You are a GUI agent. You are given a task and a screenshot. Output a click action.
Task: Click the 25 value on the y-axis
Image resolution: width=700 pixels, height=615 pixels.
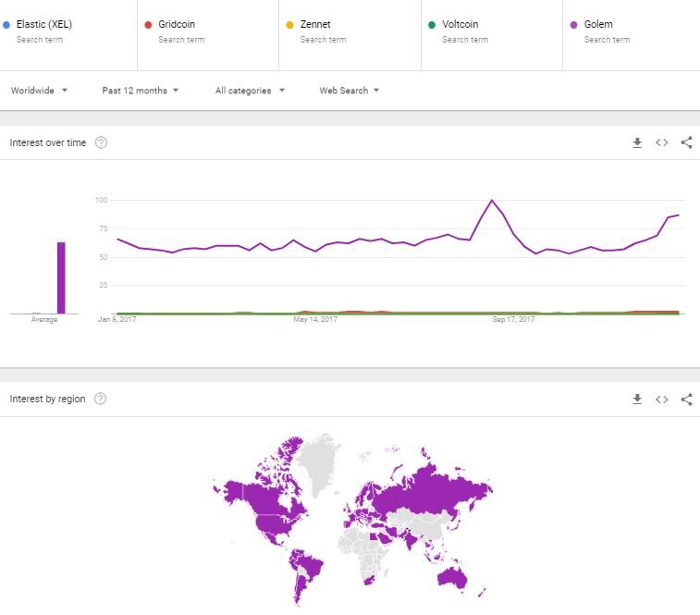coord(104,285)
